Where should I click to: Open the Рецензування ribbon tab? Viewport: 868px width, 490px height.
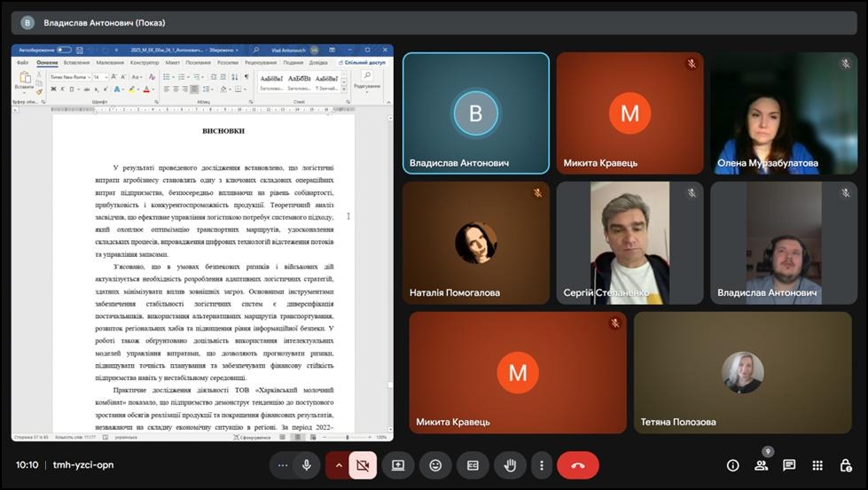(x=261, y=63)
